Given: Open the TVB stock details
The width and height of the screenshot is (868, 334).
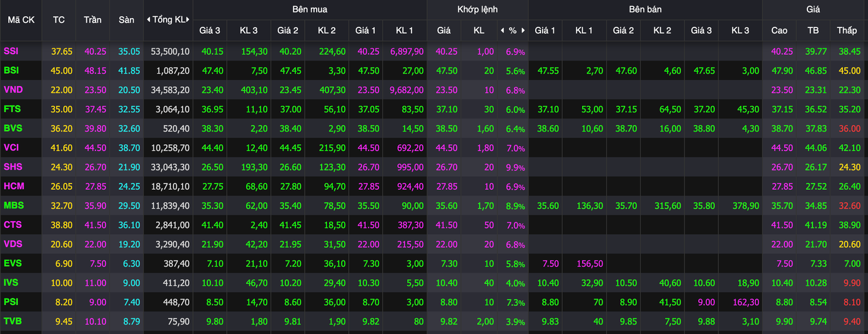Looking at the screenshot, I should (x=12, y=322).
